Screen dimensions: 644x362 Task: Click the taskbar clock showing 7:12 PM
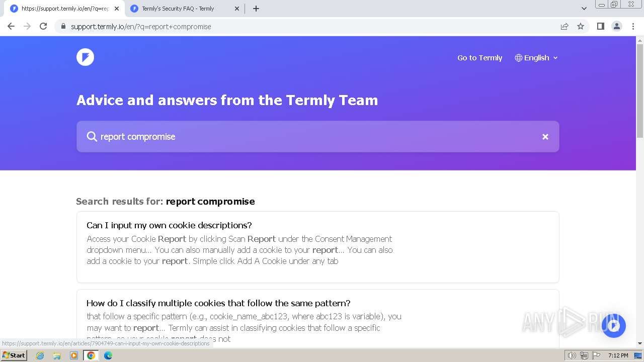point(618,355)
